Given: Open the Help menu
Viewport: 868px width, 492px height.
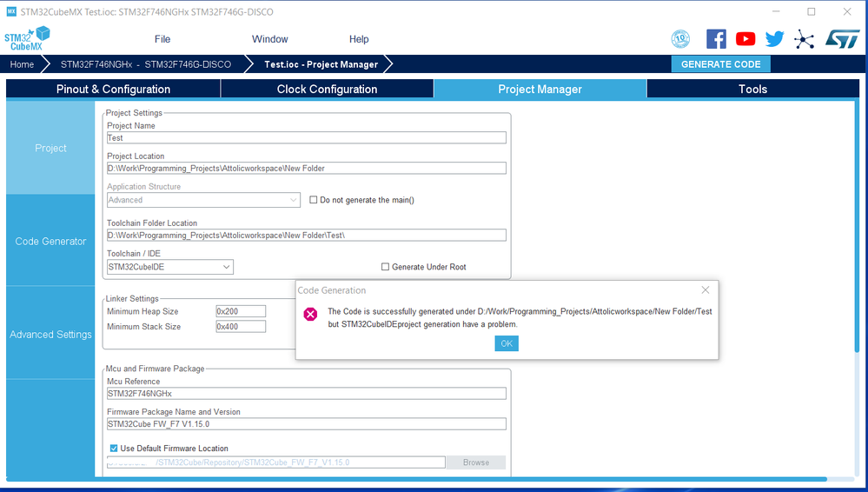Looking at the screenshot, I should pyautogui.click(x=359, y=39).
